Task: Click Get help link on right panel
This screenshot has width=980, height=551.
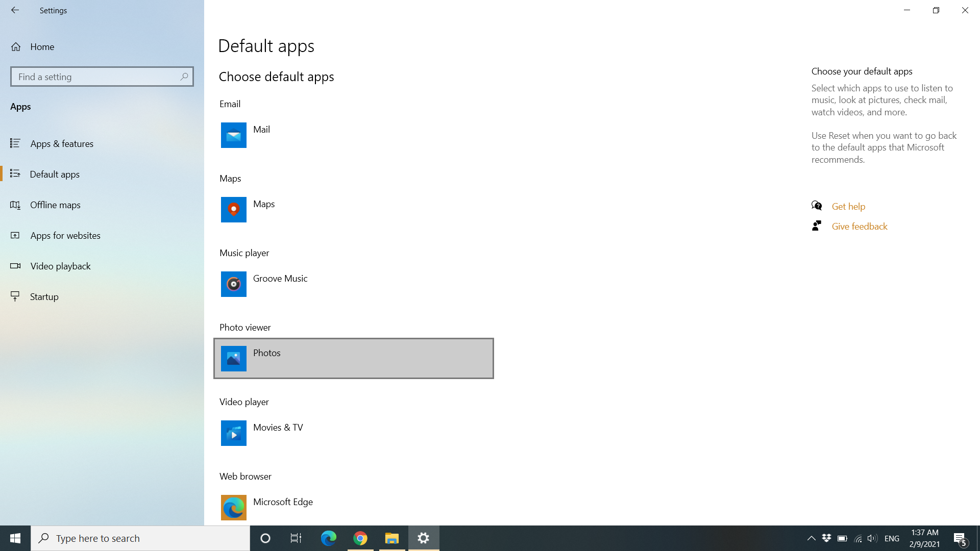Action: click(848, 206)
